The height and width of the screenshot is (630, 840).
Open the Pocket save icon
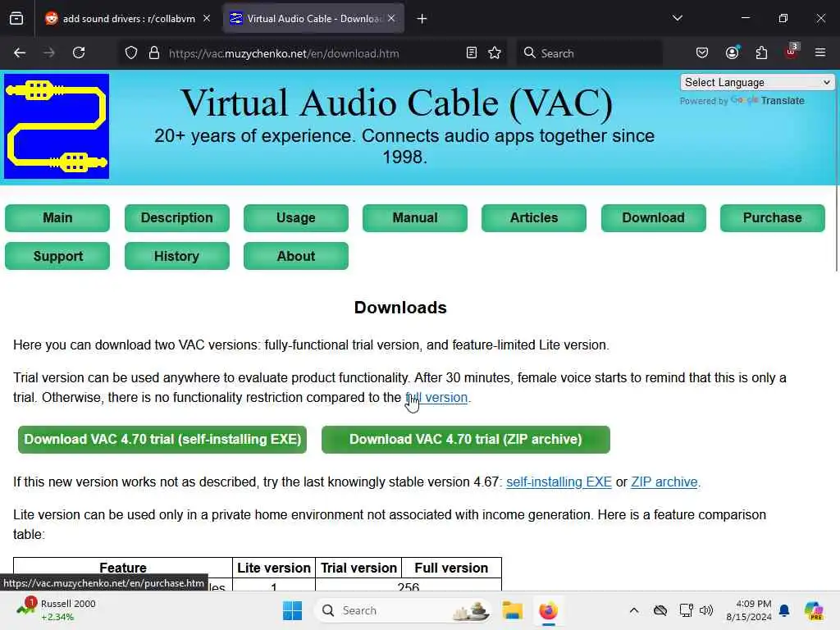[x=702, y=52]
